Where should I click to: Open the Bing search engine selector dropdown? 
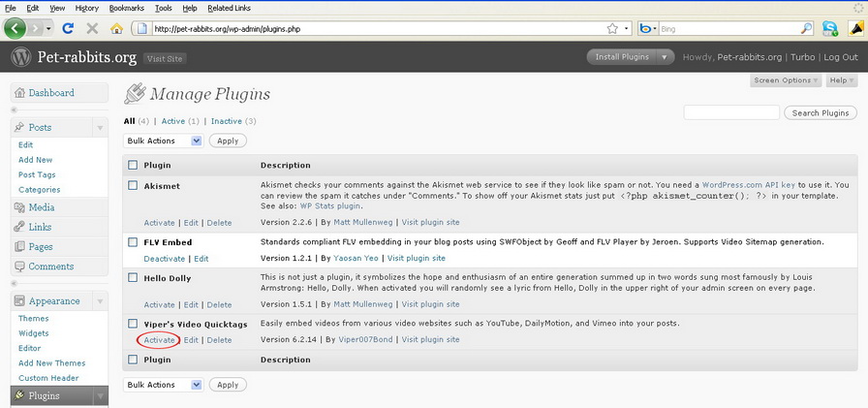(647, 29)
